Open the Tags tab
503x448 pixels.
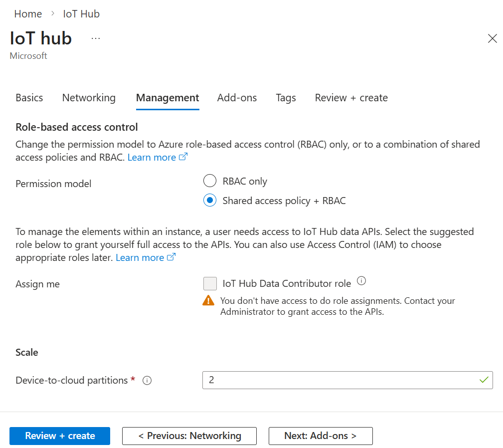click(x=286, y=98)
